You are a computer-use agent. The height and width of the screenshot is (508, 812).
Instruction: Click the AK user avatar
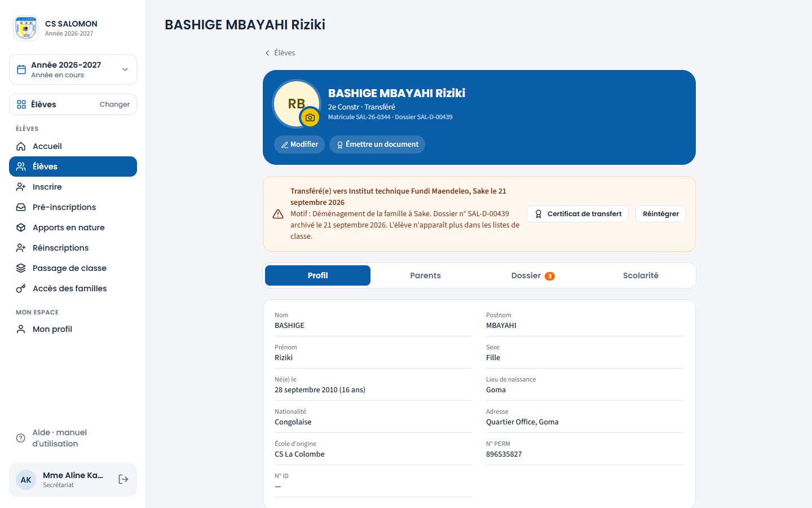click(x=26, y=480)
